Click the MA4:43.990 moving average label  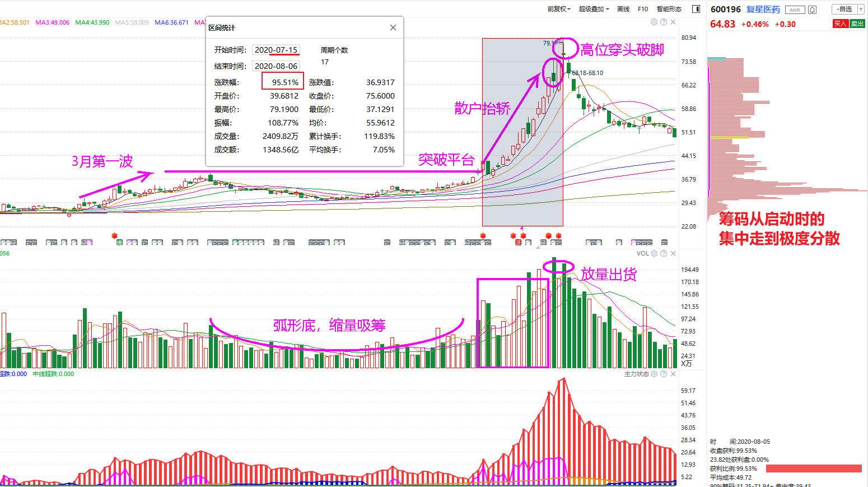pos(92,22)
